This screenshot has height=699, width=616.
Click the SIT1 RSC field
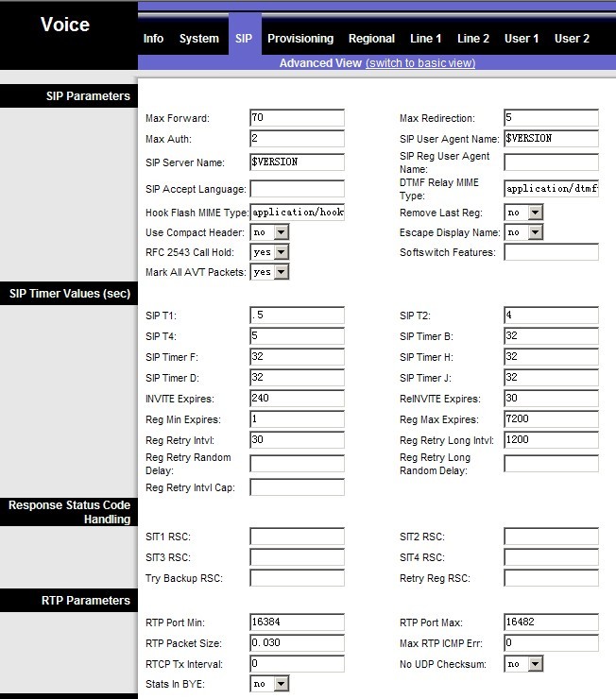click(x=298, y=537)
